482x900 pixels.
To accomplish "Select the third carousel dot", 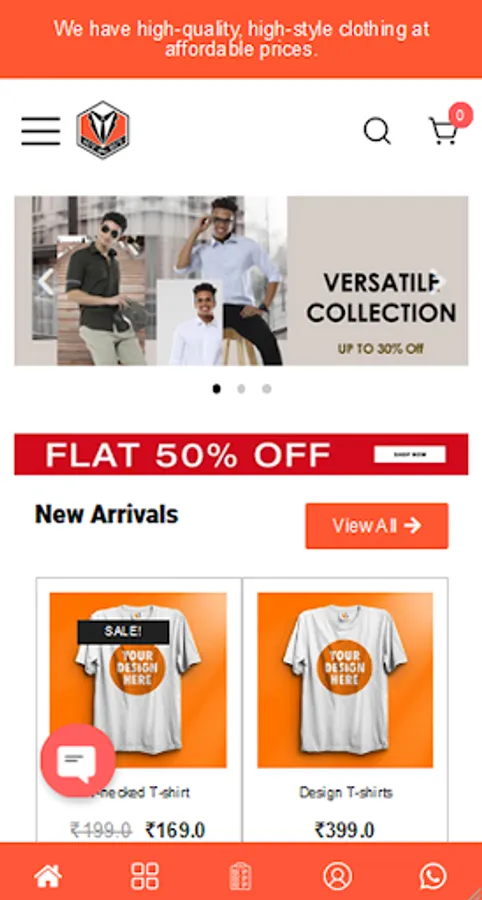I will click(x=266, y=389).
